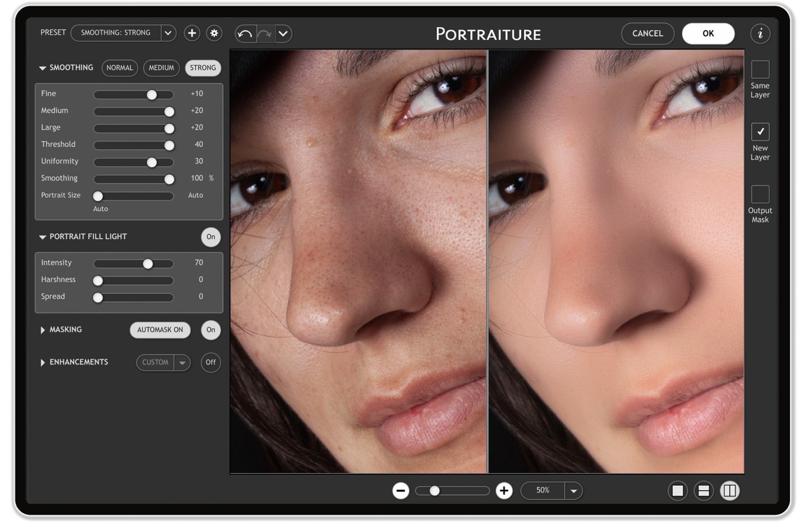The image size is (812, 526).
Task: Click the Smoothing: Strong preset field
Action: (x=116, y=33)
